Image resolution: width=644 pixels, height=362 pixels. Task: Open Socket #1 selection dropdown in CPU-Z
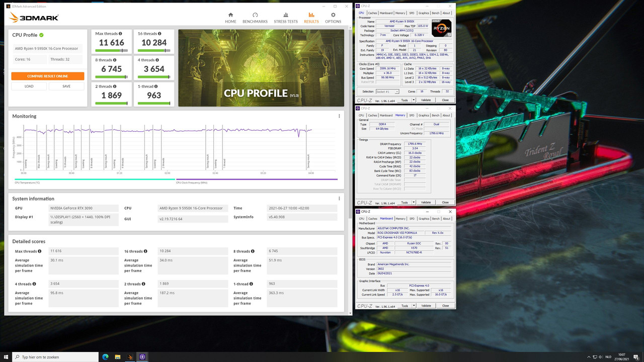click(387, 92)
